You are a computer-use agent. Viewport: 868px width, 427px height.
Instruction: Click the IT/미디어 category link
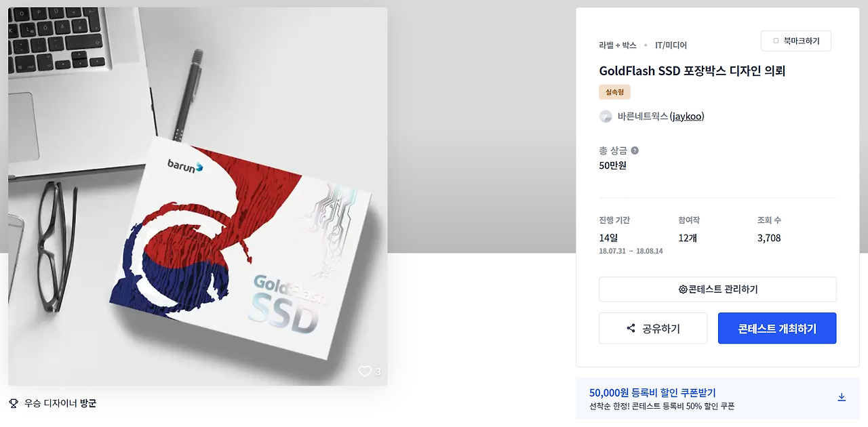(671, 45)
